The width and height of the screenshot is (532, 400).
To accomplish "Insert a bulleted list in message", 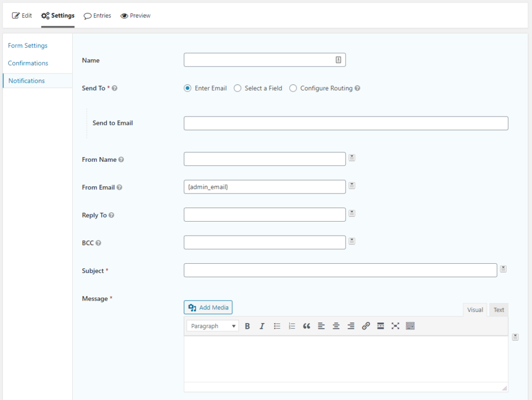I will pos(277,326).
